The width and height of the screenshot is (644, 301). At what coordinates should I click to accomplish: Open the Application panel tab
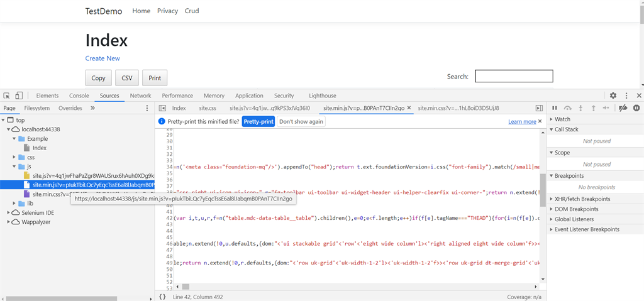pyautogui.click(x=249, y=96)
